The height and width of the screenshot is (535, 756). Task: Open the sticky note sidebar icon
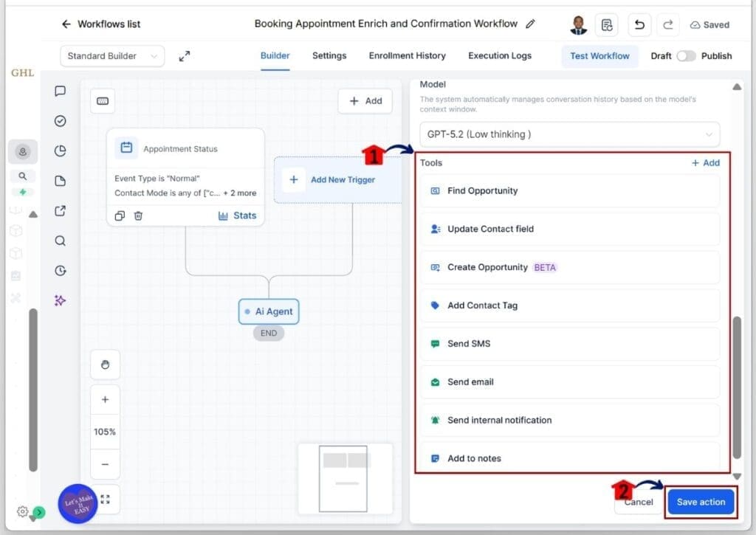pyautogui.click(x=61, y=181)
